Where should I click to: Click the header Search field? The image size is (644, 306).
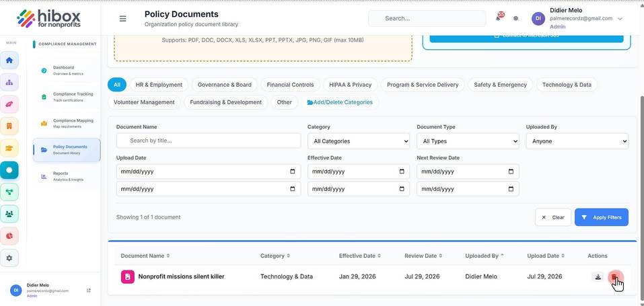point(427,18)
